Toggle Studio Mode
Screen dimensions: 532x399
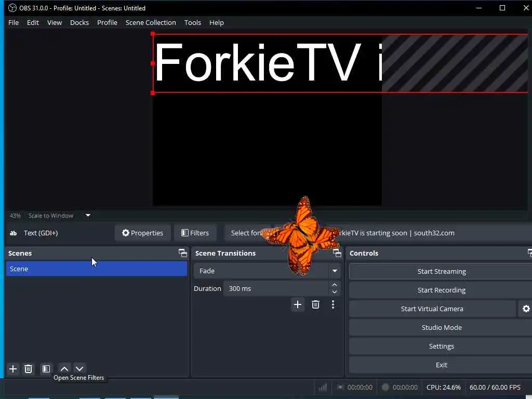coord(441,327)
